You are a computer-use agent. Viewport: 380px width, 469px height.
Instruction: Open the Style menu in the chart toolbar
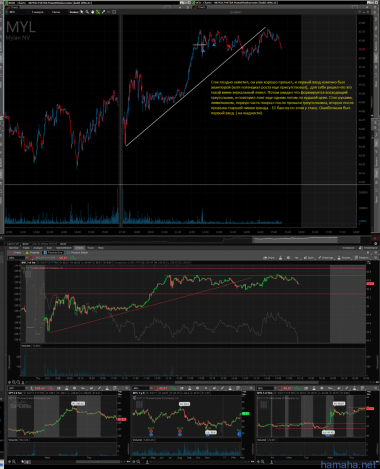click(x=309, y=258)
